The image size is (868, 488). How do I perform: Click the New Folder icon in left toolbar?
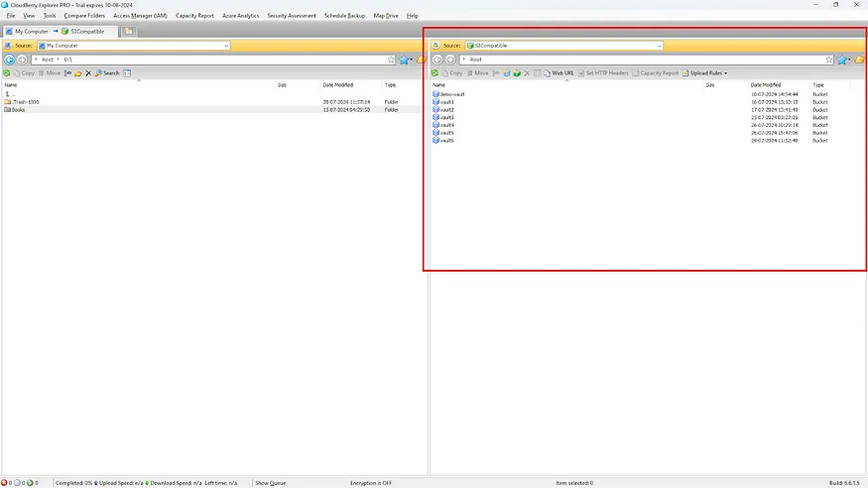click(x=78, y=72)
